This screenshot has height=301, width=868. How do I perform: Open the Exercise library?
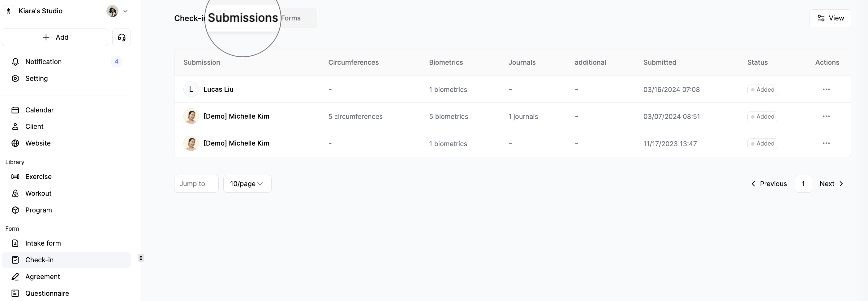pos(38,177)
